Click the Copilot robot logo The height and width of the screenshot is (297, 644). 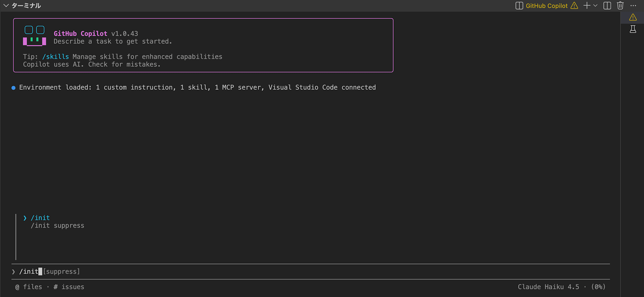pos(34,36)
